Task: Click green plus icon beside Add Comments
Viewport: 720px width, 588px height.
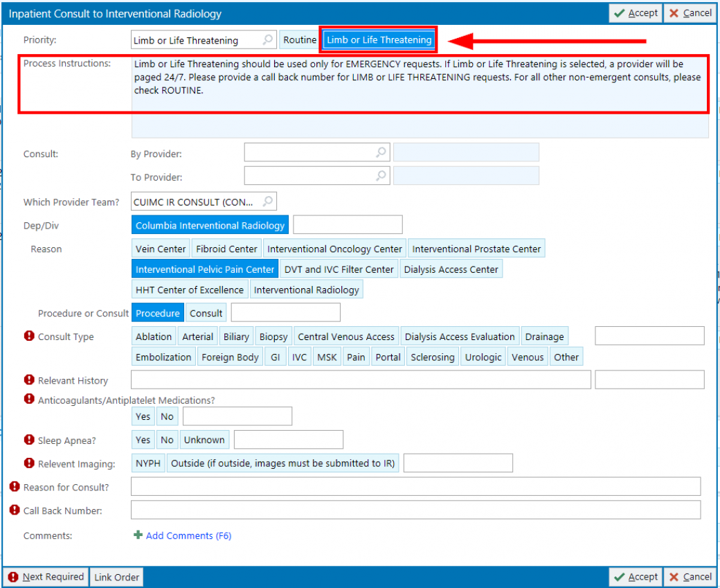Action: (138, 535)
